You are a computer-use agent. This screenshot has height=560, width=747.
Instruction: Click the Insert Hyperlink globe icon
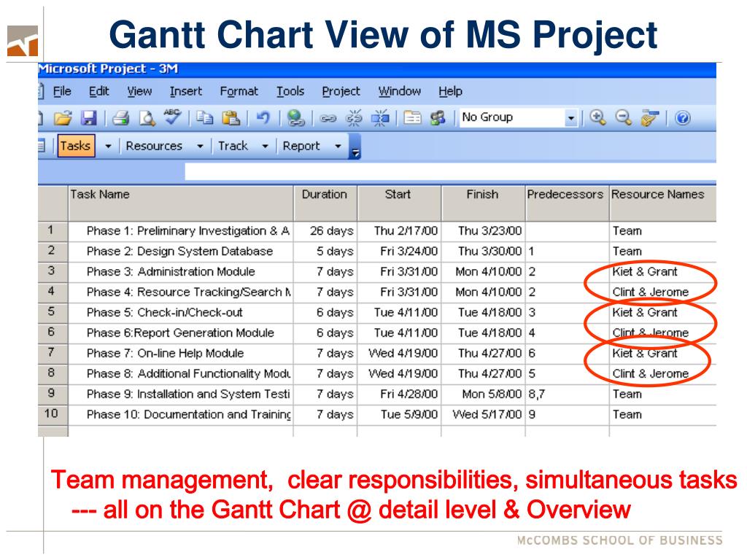click(296, 117)
